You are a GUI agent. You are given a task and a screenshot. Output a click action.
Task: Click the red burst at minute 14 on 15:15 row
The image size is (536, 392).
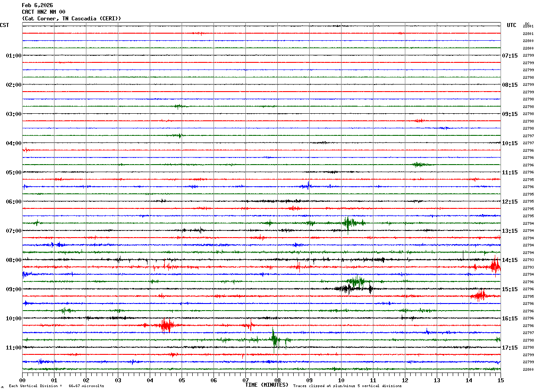[479, 296]
